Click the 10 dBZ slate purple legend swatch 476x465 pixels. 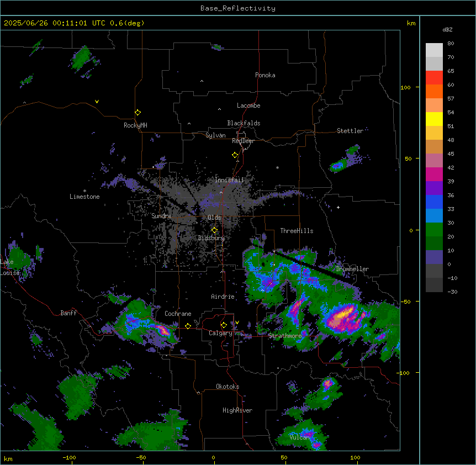[434, 257]
